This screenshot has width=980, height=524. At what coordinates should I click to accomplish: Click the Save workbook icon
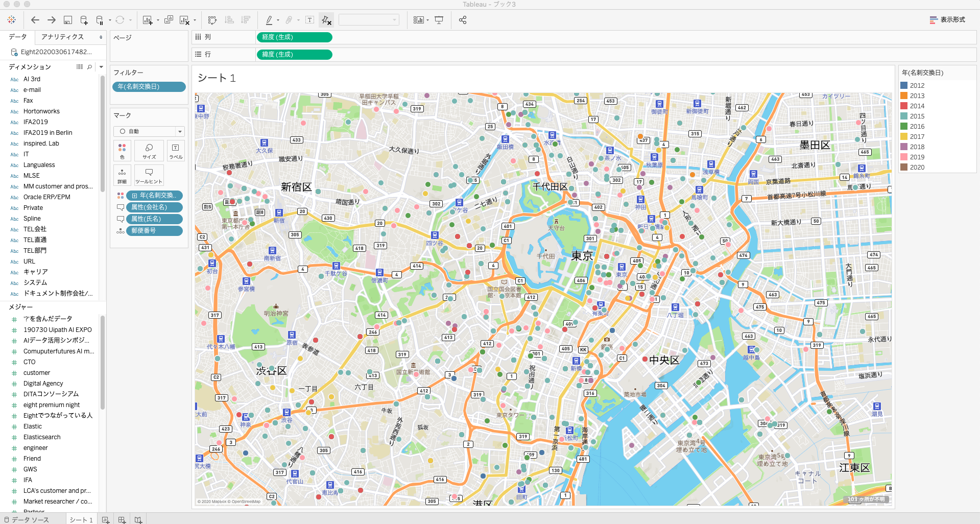[68, 20]
